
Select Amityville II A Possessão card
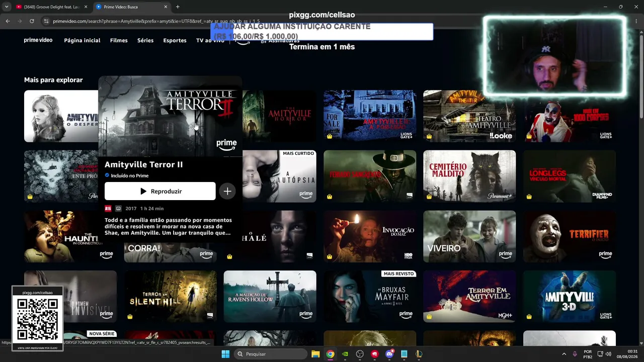pos(370,116)
